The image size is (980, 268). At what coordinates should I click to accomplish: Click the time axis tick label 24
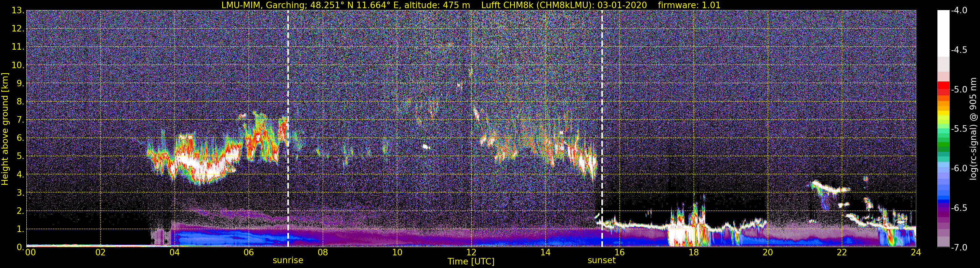coord(916,253)
